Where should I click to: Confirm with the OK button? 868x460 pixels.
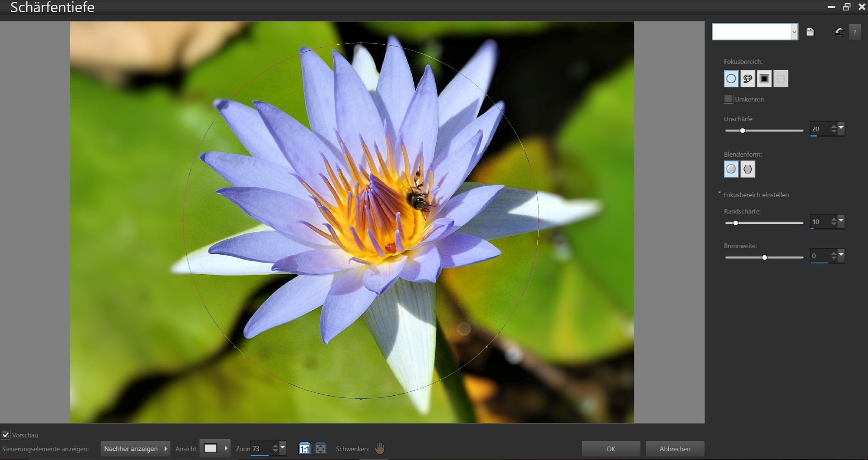click(611, 449)
